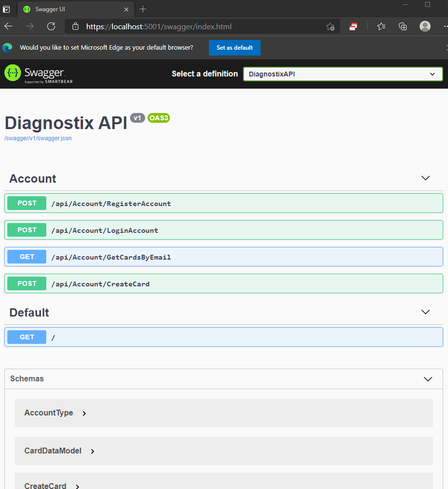Open the user profile avatar
The height and width of the screenshot is (489, 448).
click(x=425, y=26)
